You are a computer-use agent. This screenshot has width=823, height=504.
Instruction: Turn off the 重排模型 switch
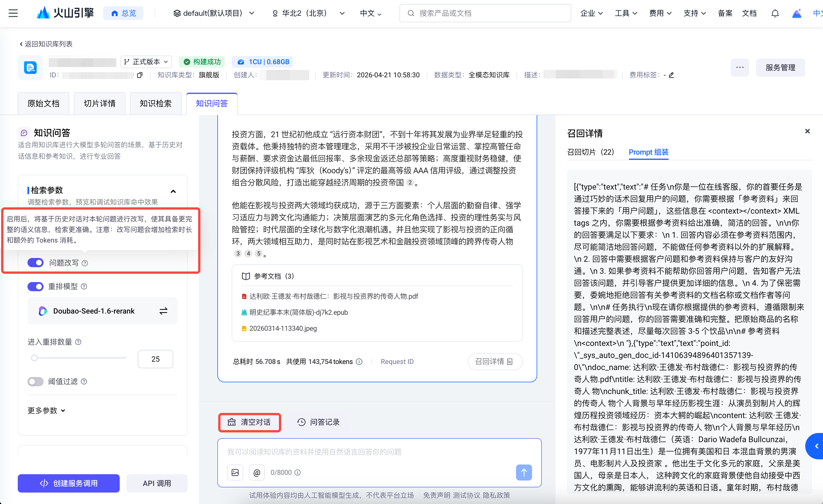point(36,286)
